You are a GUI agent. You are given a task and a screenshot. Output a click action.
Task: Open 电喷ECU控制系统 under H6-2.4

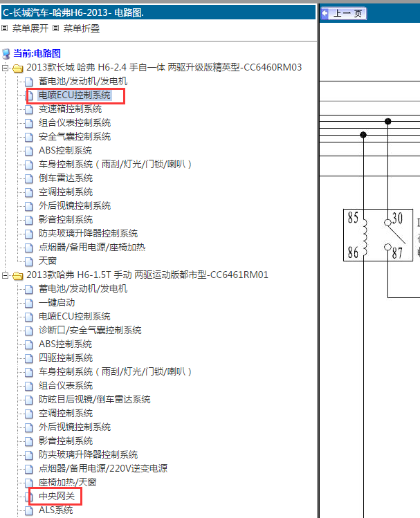click(75, 95)
